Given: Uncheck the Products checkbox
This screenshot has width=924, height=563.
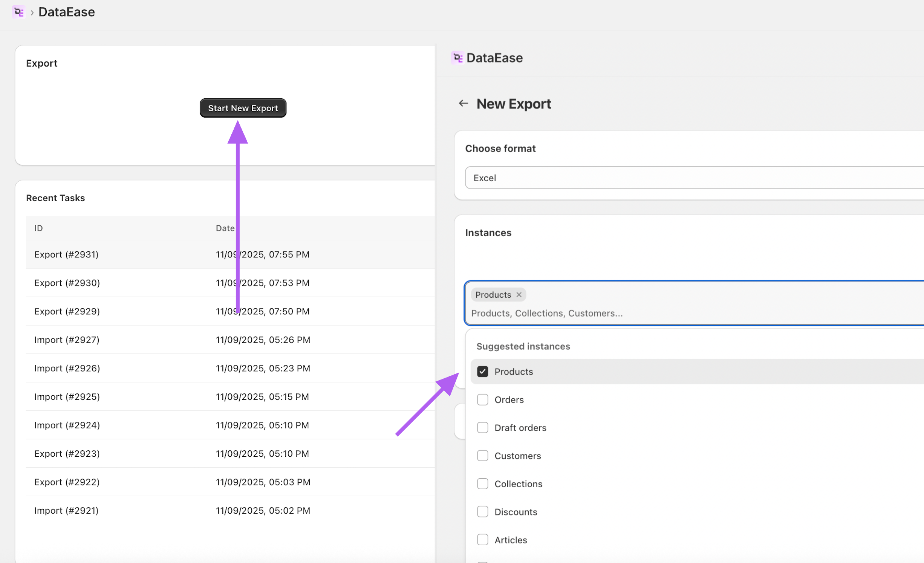Looking at the screenshot, I should coord(482,372).
